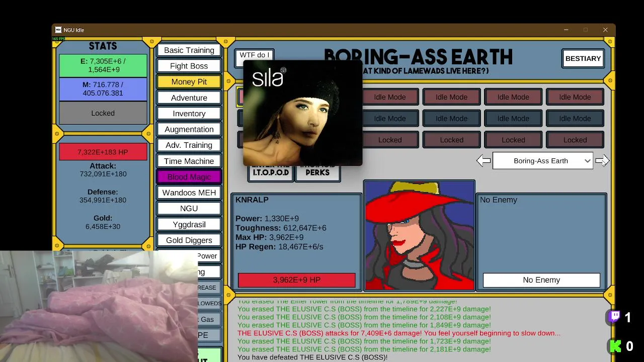Click the HP Regen: 18,467E+6/s stat
The image size is (644, 362).
coord(279,247)
